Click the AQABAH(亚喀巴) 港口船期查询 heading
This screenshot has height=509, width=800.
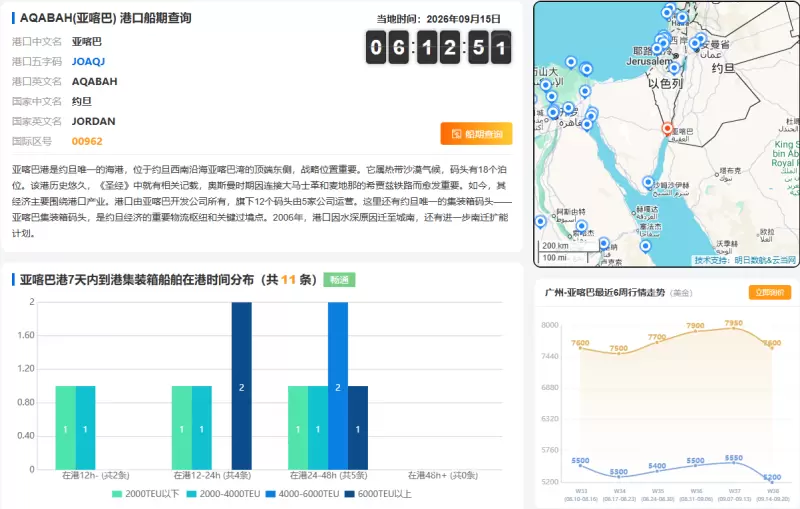106,18
